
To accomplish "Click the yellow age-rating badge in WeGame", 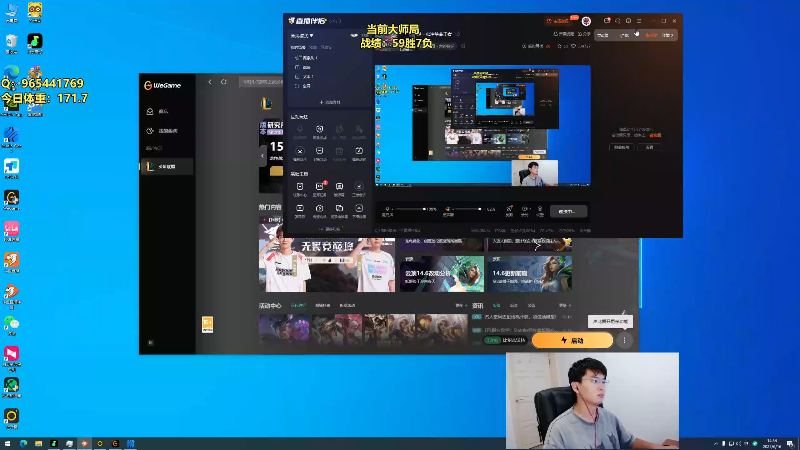I will [x=207, y=324].
